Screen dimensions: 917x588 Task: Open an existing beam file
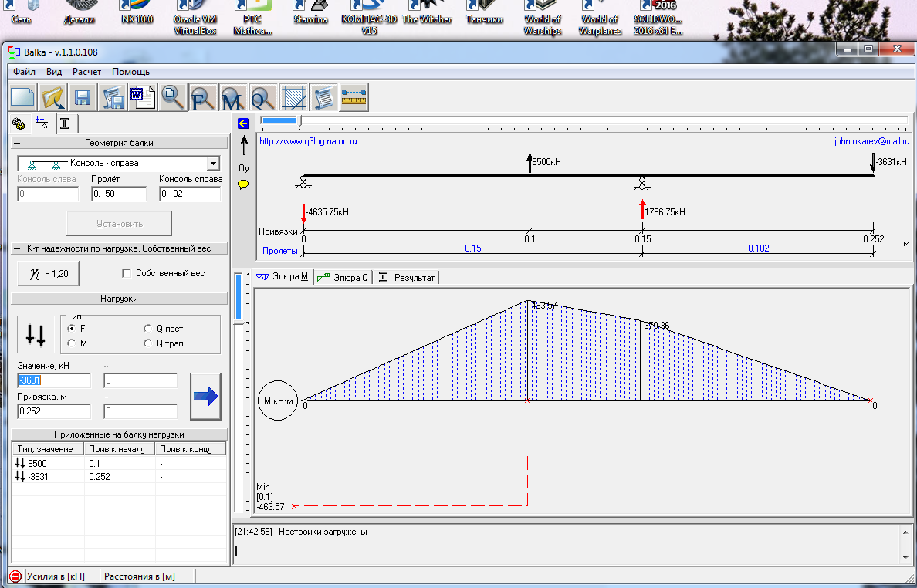pos(52,97)
